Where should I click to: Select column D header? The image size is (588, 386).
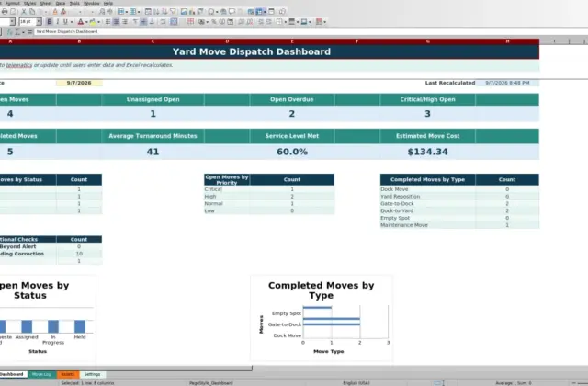[x=227, y=41]
